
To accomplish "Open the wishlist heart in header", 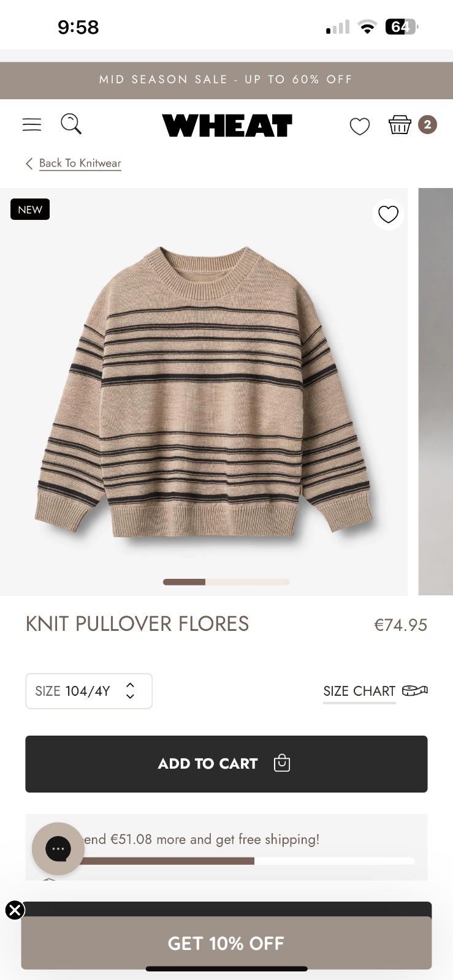I will click(360, 126).
